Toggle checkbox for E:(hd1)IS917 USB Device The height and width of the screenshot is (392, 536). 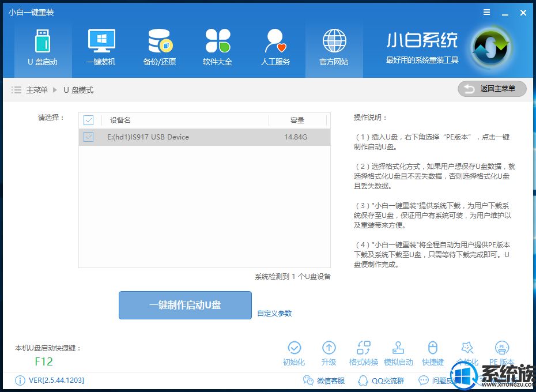(89, 137)
